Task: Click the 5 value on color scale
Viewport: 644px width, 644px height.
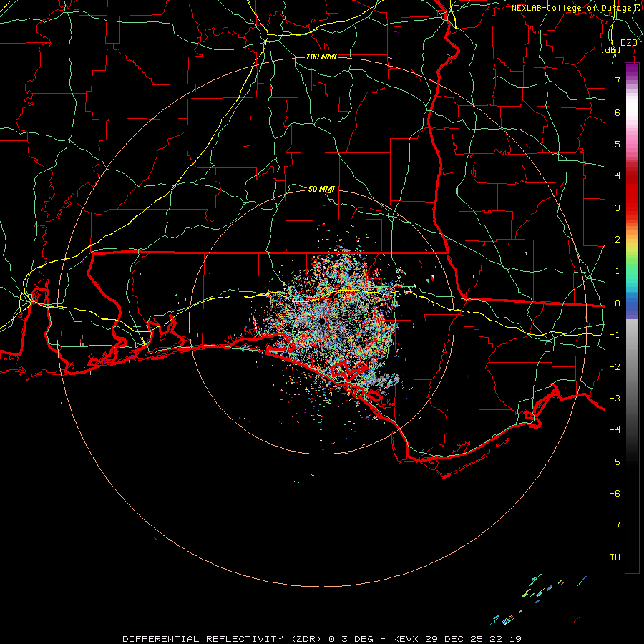Action: tap(618, 144)
